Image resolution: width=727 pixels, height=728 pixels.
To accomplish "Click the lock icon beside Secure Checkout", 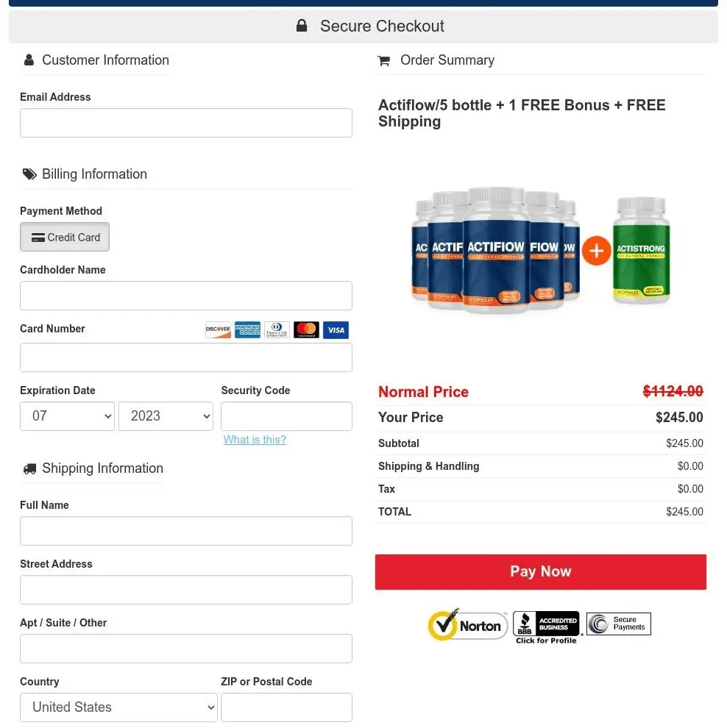I will click(301, 25).
